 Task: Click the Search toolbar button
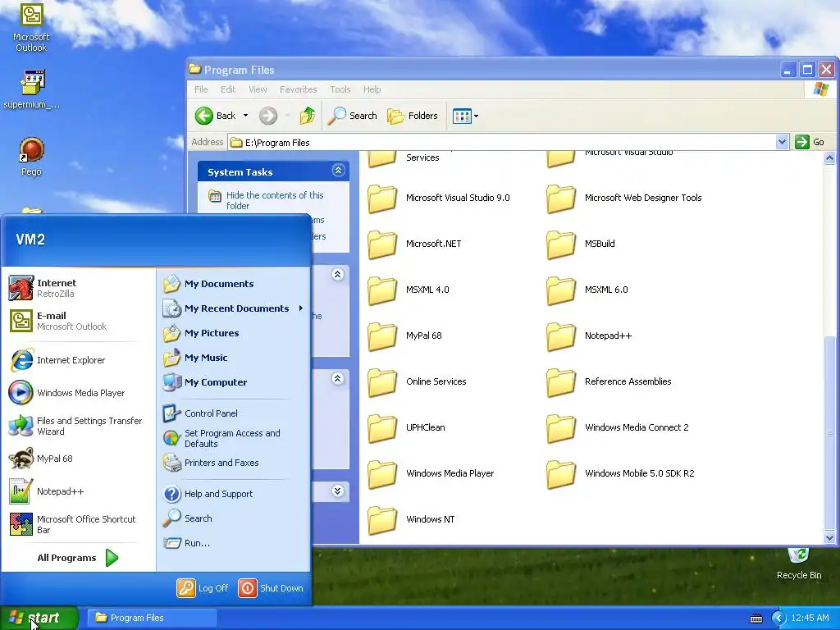[353, 116]
